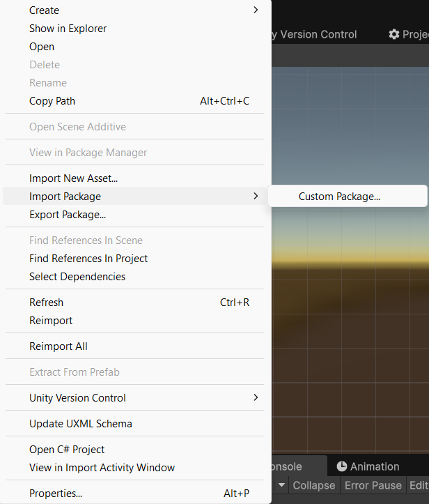The width and height of the screenshot is (429, 504).
Task: Expand the Unity Version Control submenu arrow
Action: [x=256, y=397]
